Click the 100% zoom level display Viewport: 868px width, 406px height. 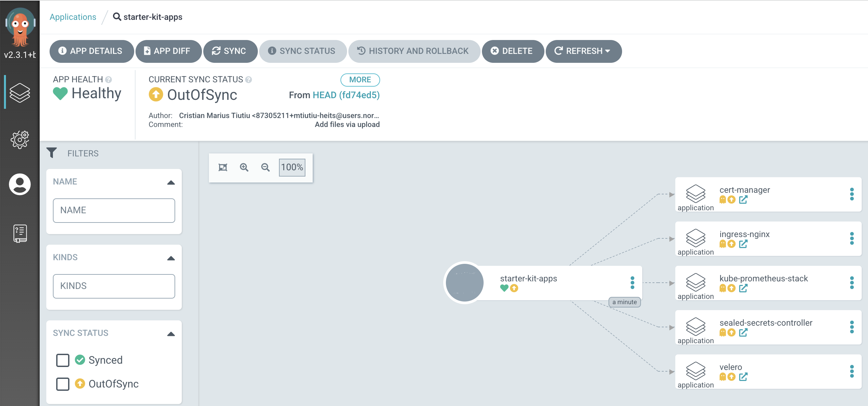[292, 166]
